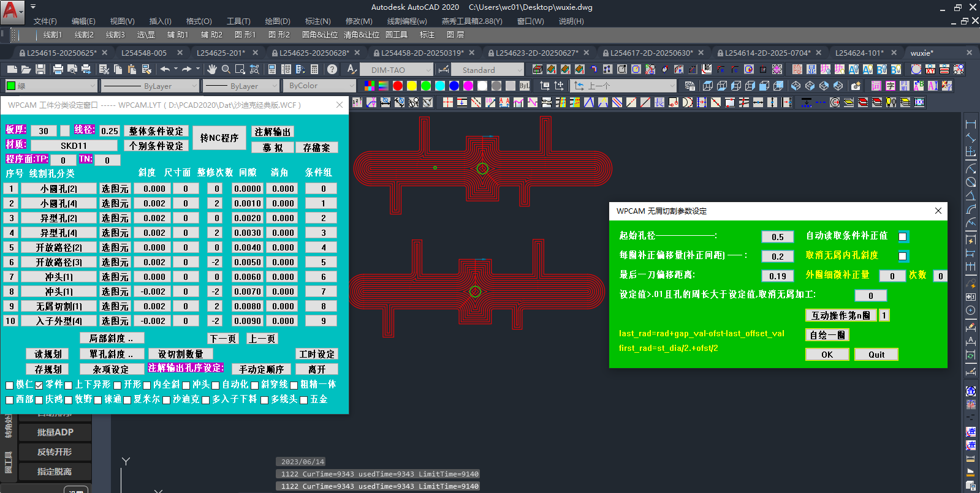980x493 pixels.
Task: Undo the last action with the back arrow
Action: point(165,69)
